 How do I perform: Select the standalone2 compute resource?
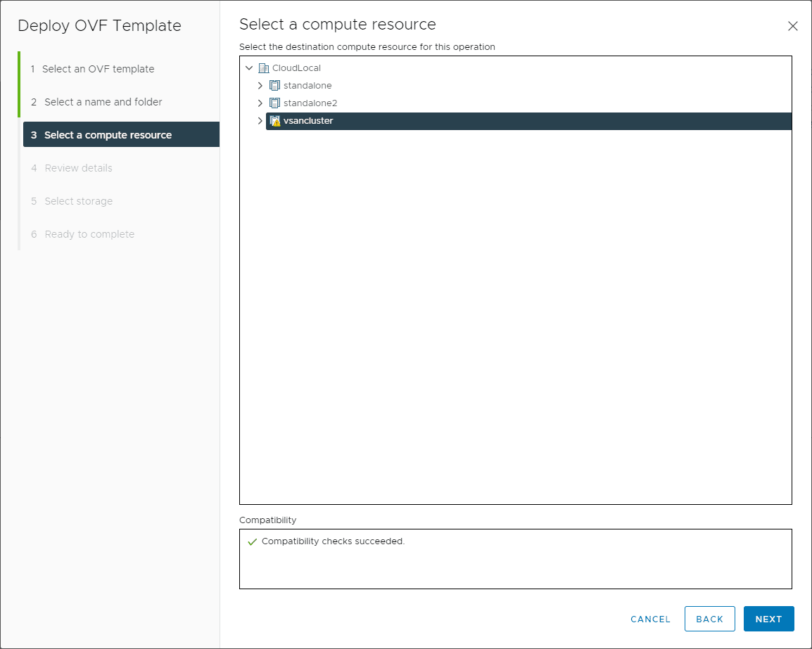(x=310, y=103)
